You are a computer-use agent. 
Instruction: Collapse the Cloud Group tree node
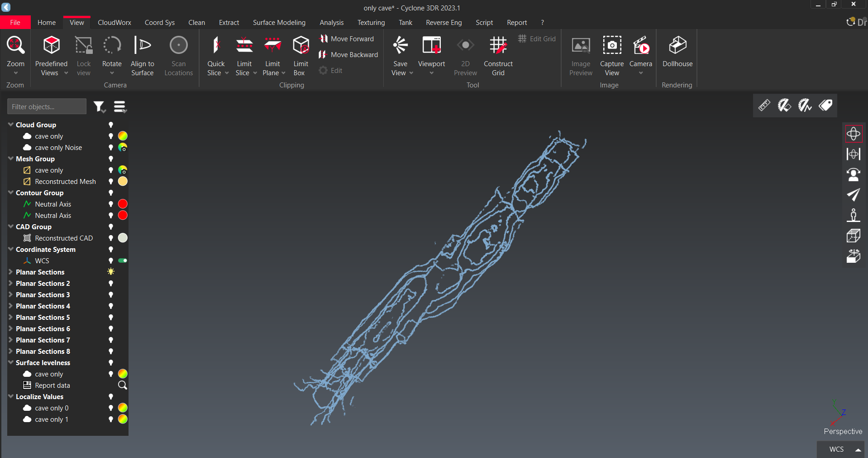coord(10,125)
